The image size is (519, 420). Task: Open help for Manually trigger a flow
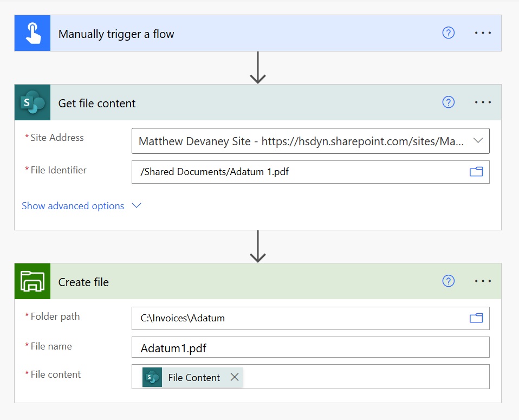click(448, 33)
